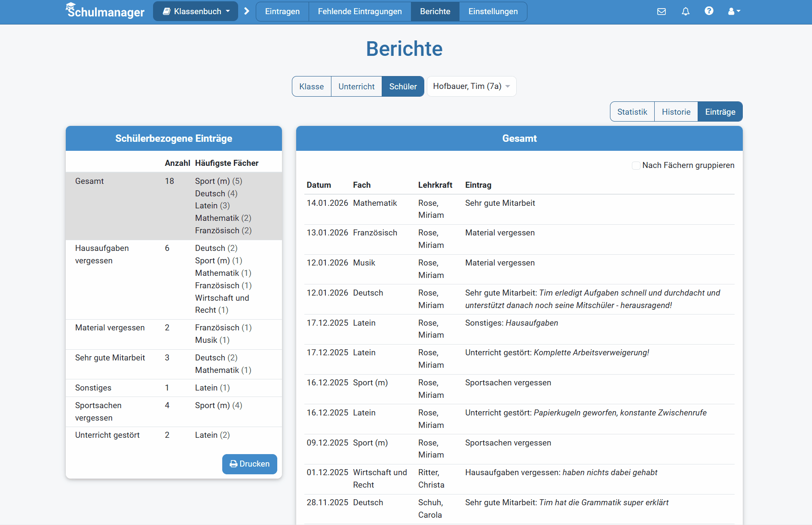The width and height of the screenshot is (812, 525).
Task: Click the breadcrumb chevron arrow icon
Action: 247,11
